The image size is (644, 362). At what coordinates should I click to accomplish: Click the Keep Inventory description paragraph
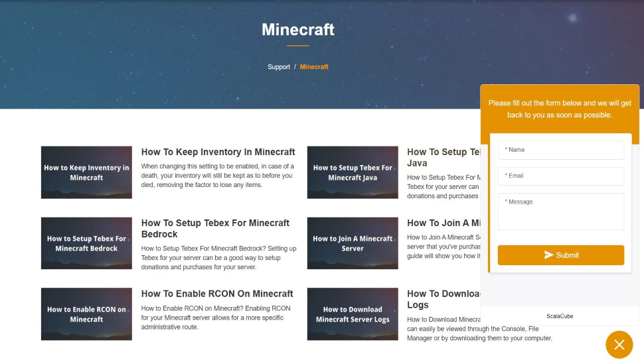218,176
